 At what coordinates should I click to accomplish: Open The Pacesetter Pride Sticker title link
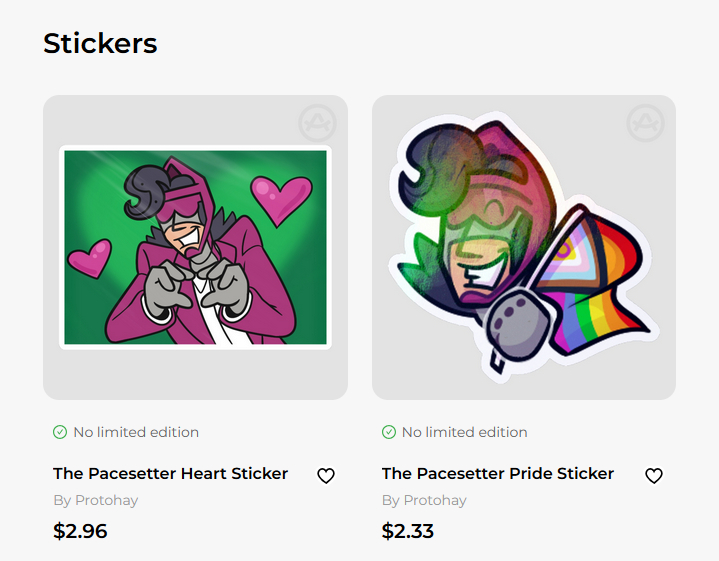click(498, 474)
